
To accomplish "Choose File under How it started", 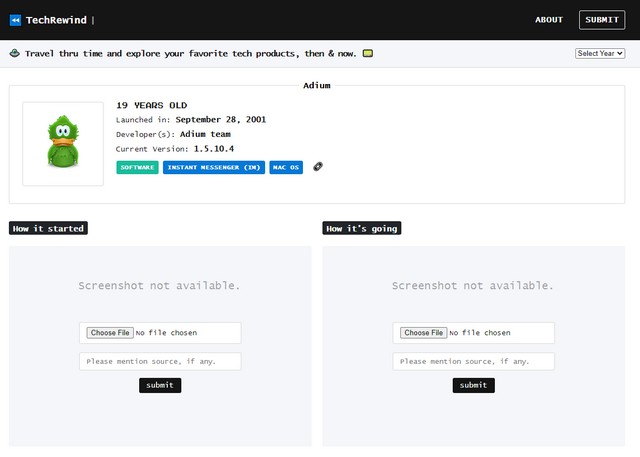I will 110,333.
